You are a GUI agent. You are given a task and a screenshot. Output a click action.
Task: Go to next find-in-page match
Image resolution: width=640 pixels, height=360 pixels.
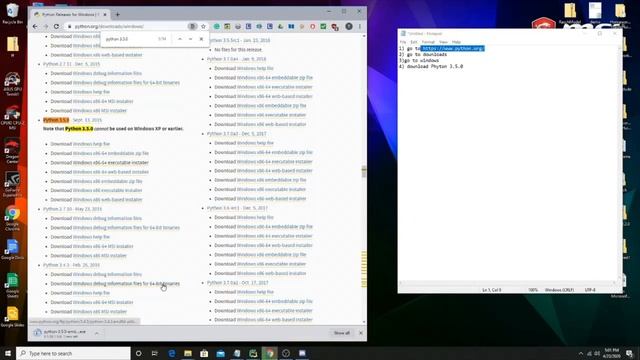(190, 39)
